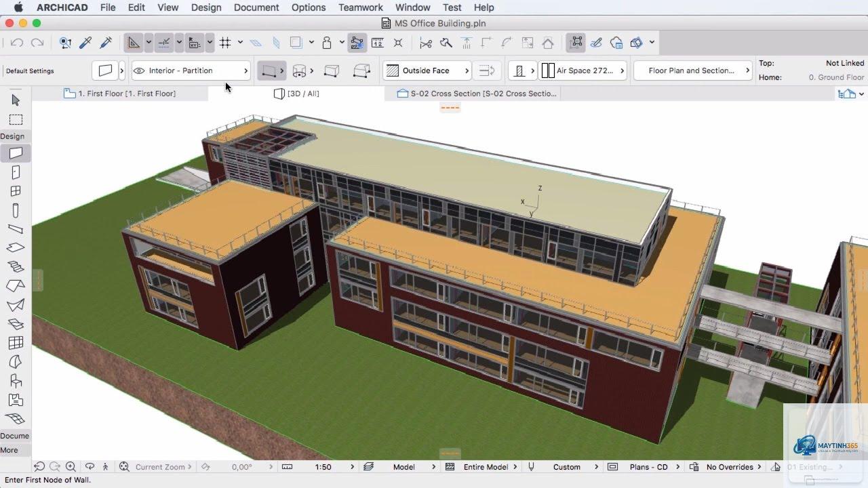Select the Slab tool
Screen dimensions: 868x488
point(16,248)
